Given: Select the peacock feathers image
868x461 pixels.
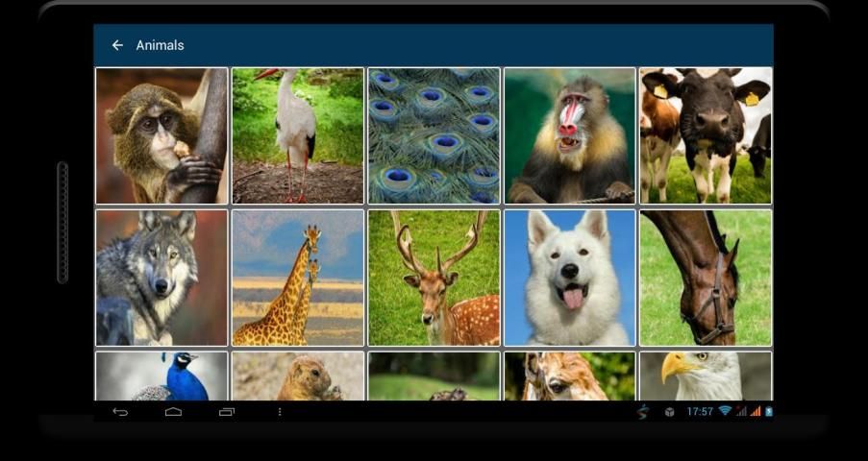Looking at the screenshot, I should pyautogui.click(x=434, y=135).
